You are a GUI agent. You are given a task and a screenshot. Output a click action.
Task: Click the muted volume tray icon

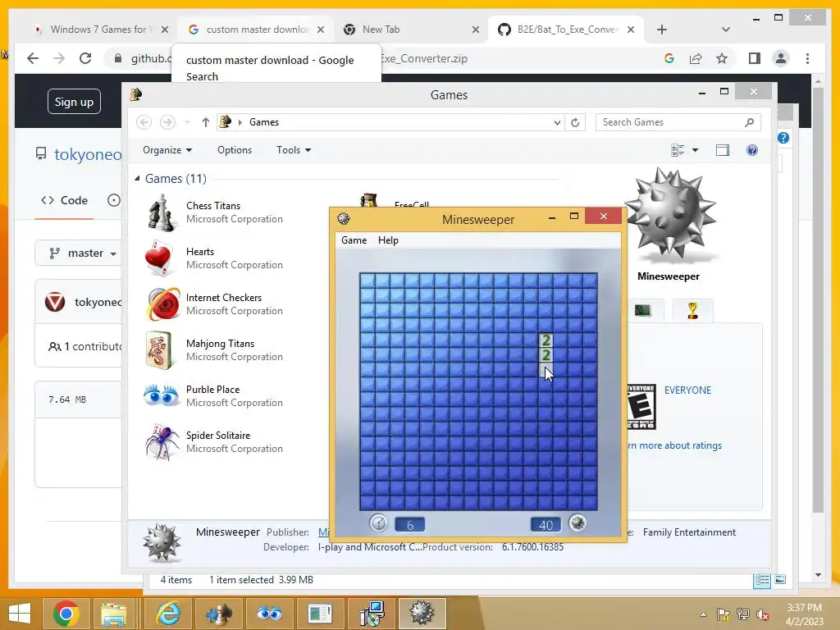(762, 614)
